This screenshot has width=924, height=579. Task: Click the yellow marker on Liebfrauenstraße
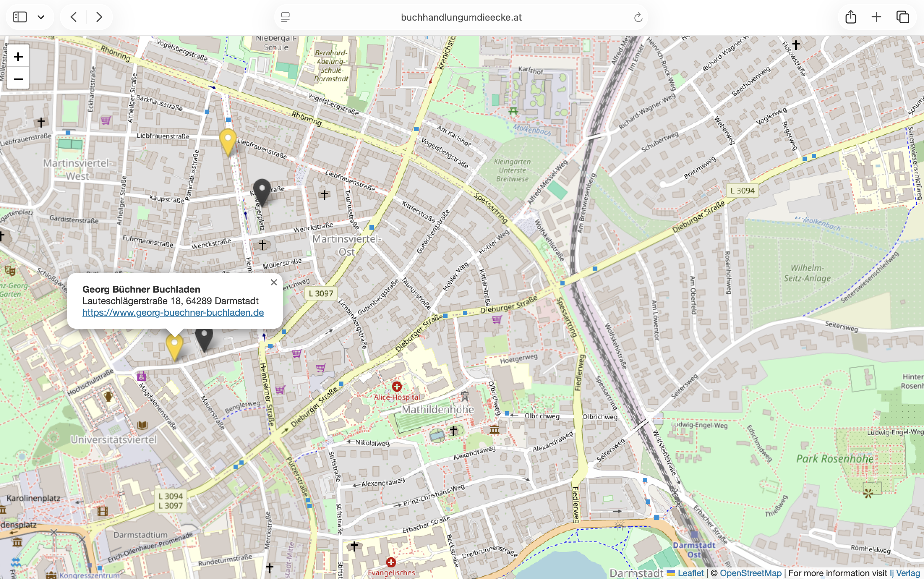pos(228,141)
